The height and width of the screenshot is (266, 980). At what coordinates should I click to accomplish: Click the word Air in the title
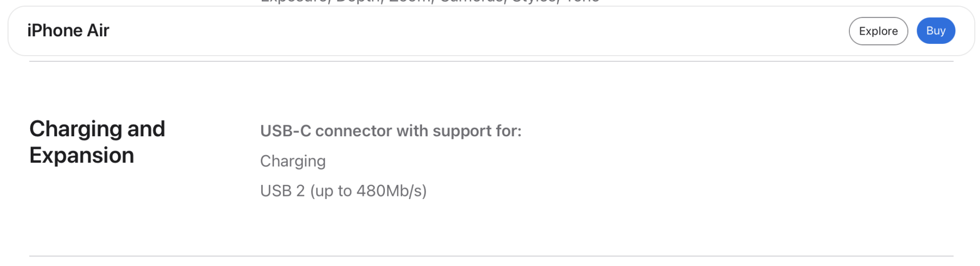(98, 31)
